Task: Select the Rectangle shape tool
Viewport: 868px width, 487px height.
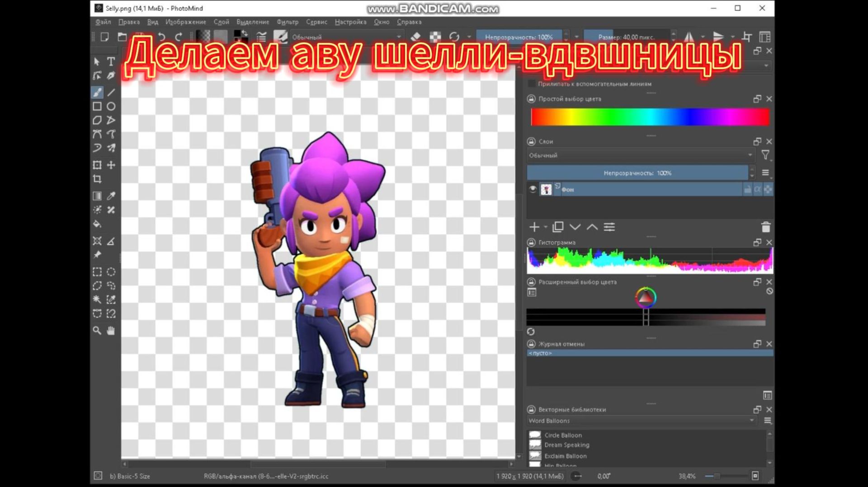Action: (x=97, y=106)
